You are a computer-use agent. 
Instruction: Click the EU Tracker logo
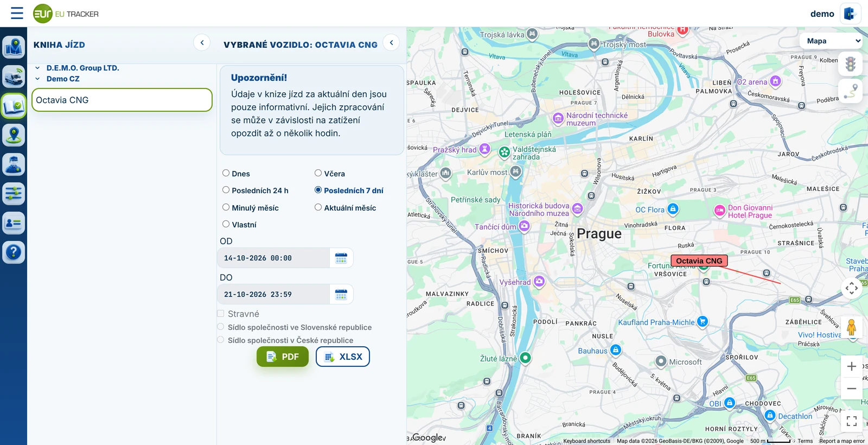pyautogui.click(x=66, y=14)
